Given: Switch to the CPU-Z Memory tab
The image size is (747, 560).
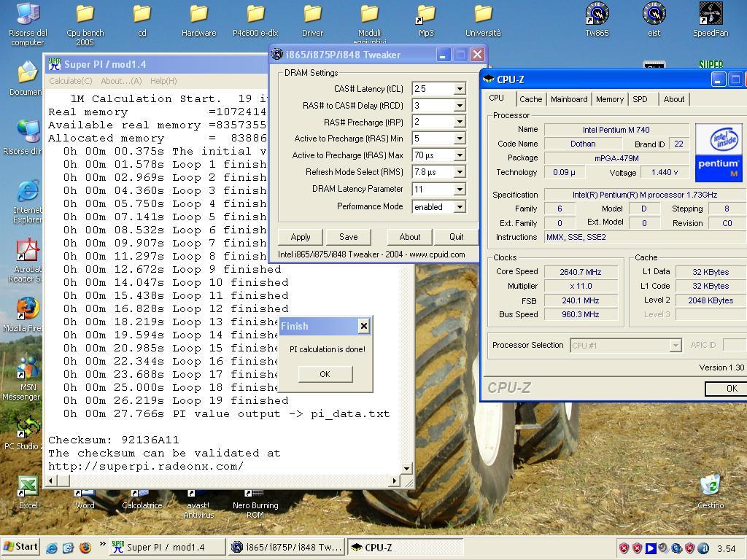Looking at the screenshot, I should (610, 99).
